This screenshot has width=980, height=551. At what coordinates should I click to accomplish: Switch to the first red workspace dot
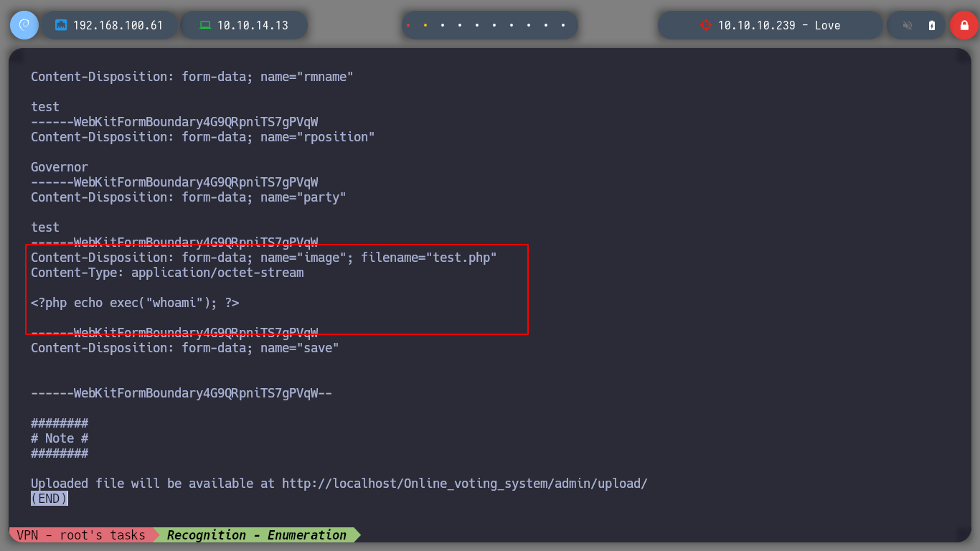[x=408, y=25]
